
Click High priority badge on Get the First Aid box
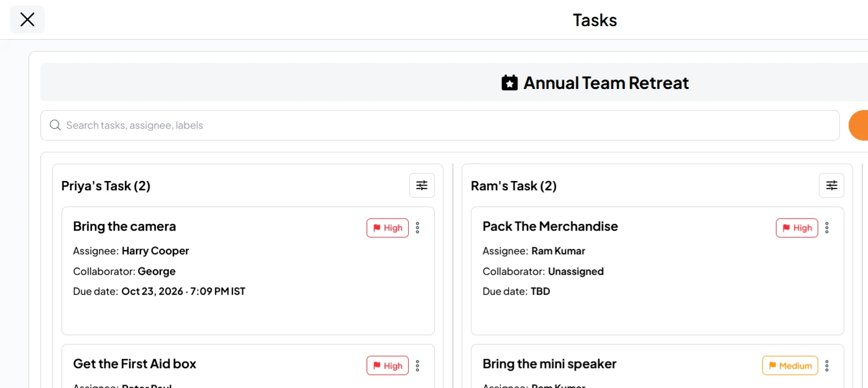click(x=388, y=366)
